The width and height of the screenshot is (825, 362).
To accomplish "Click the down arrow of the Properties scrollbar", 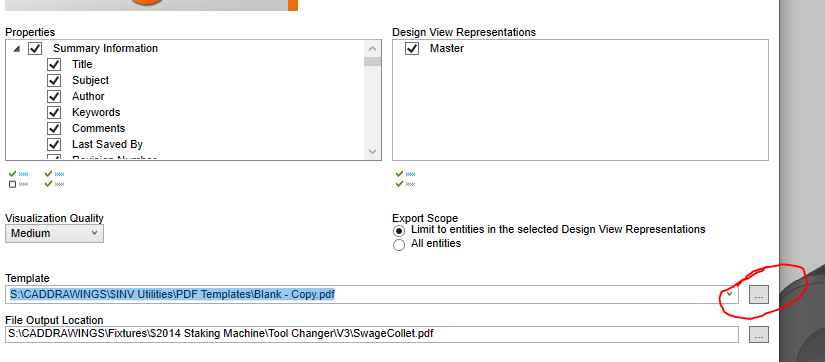I will click(x=373, y=151).
